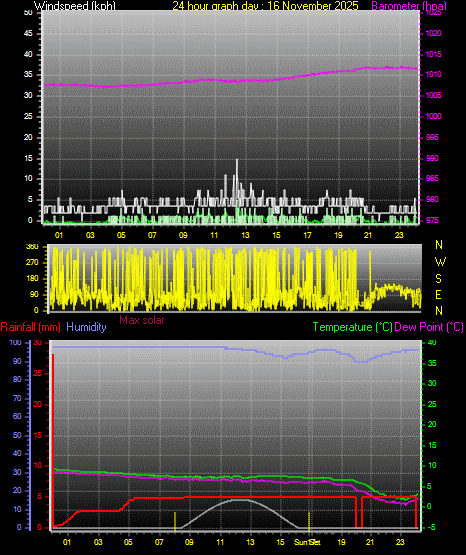The width and height of the screenshot is (466, 555).
Task: Select the Humidity legend label
Action: 86,327
